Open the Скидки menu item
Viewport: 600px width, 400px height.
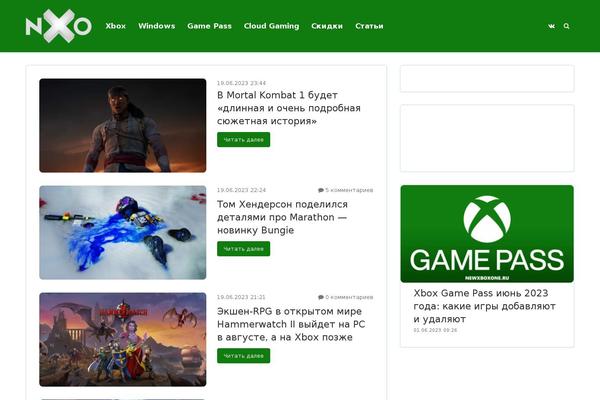[x=327, y=26]
